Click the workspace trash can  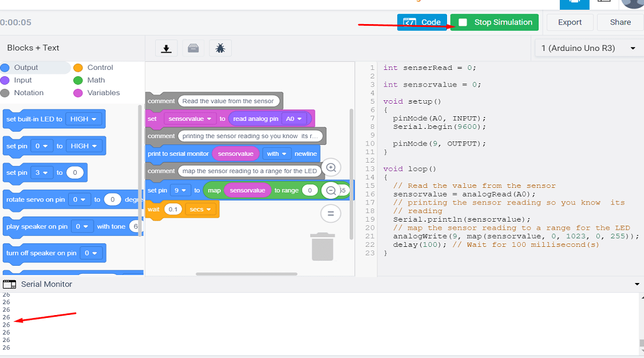pos(322,247)
